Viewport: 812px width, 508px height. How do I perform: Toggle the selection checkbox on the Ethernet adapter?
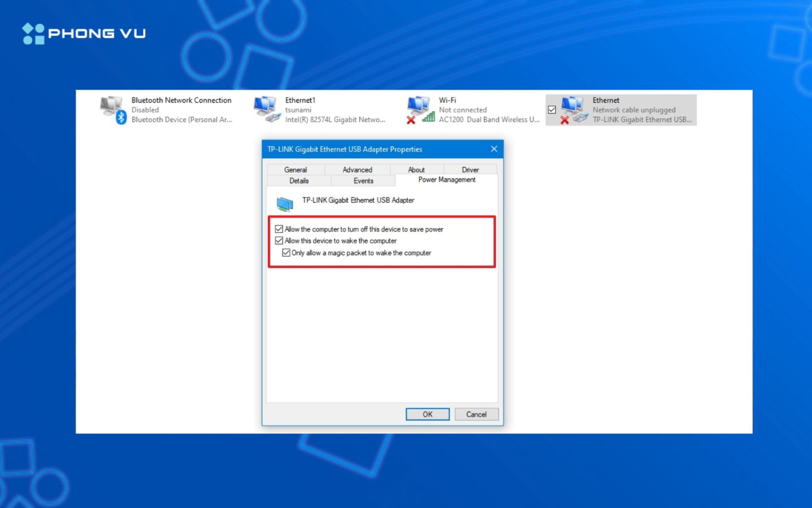click(x=551, y=110)
